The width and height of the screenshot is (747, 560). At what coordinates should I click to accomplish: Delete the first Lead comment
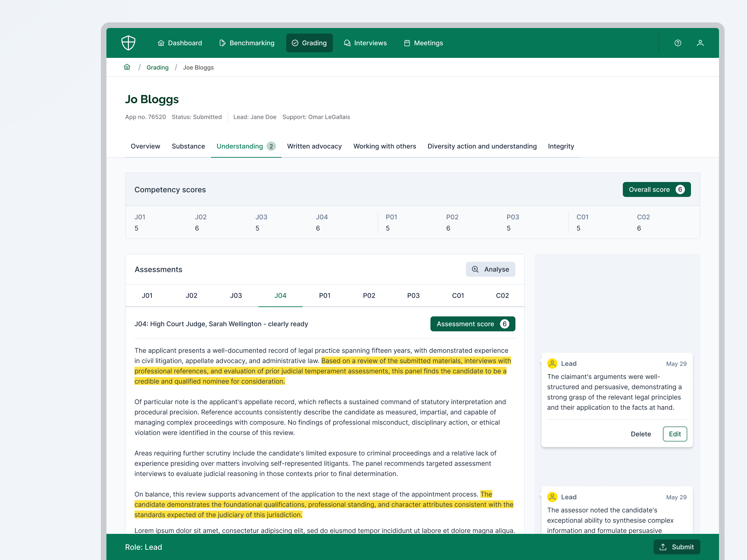click(641, 434)
